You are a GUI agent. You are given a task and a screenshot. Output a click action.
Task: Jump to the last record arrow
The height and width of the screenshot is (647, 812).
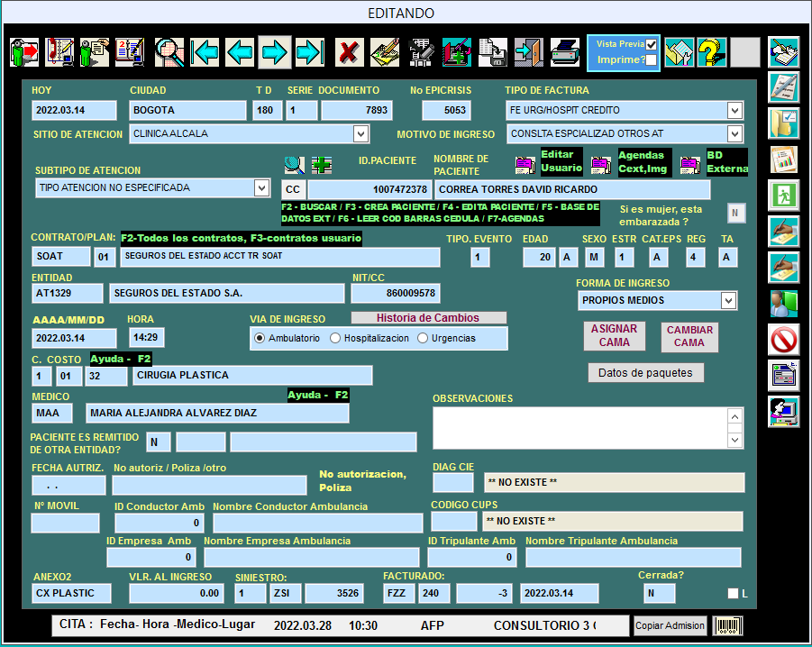310,52
